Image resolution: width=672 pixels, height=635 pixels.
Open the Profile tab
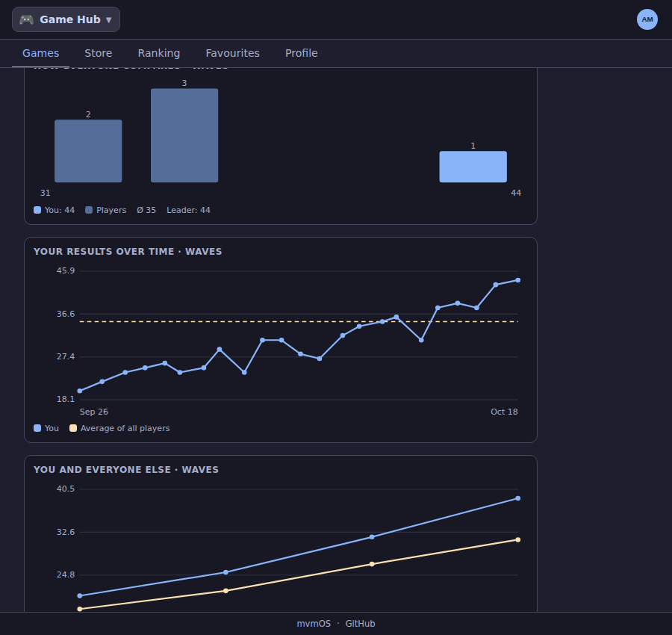pos(302,53)
